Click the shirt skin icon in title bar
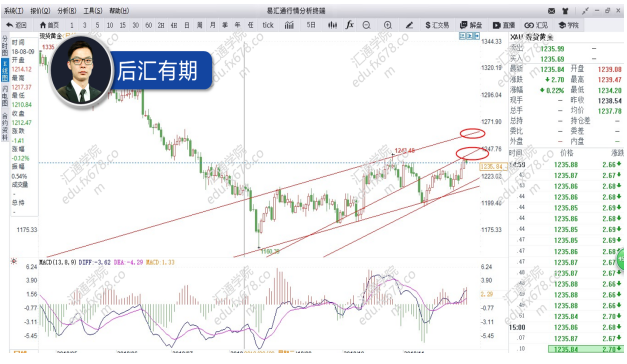 pyautogui.click(x=565, y=11)
